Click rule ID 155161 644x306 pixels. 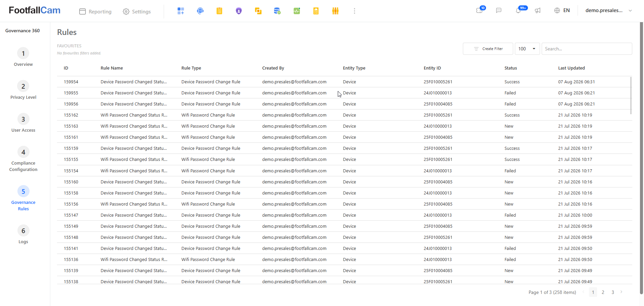71,137
